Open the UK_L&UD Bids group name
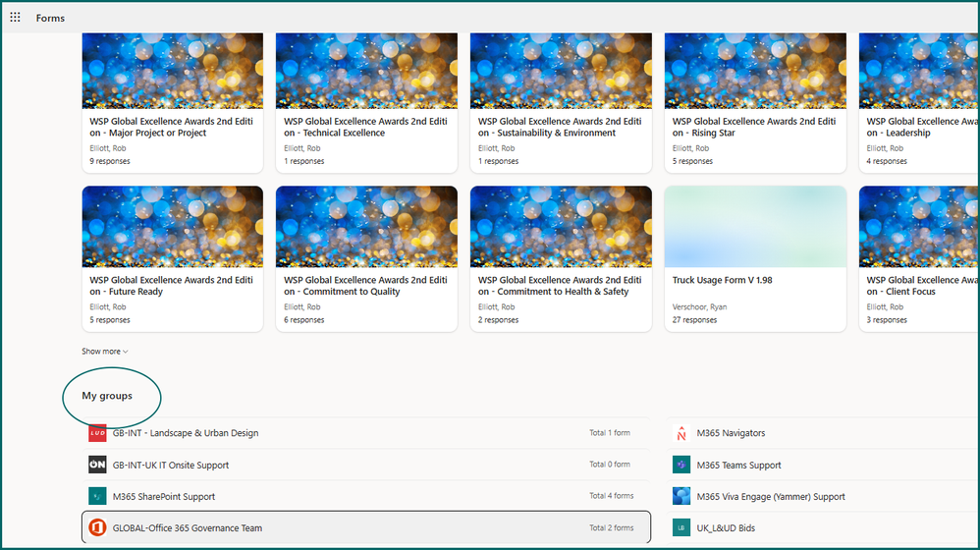The width and height of the screenshot is (980, 550). 726,528
